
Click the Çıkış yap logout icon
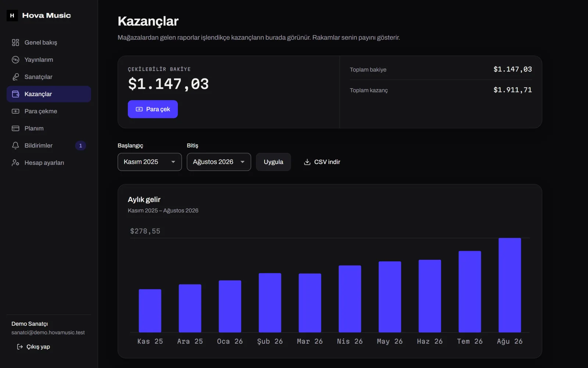point(20,347)
